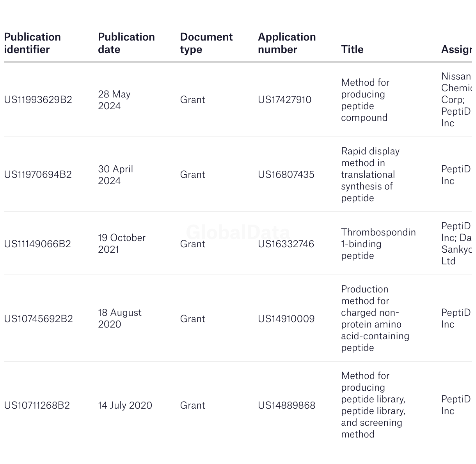Image resolution: width=476 pixels, height=464 pixels.
Task: Click application number US16807435
Action: (286, 175)
